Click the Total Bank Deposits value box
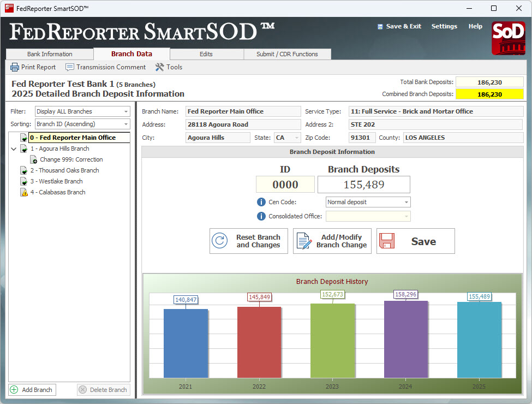 click(x=489, y=82)
